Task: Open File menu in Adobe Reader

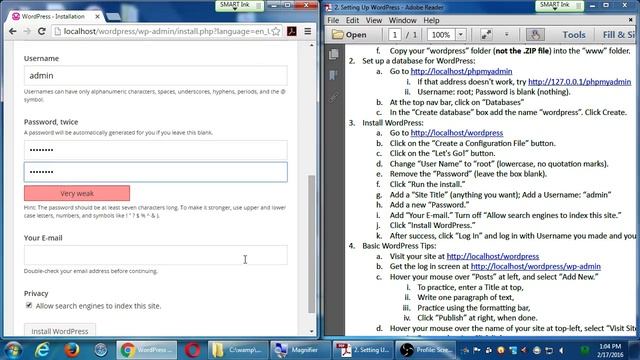Action: pos(333,20)
